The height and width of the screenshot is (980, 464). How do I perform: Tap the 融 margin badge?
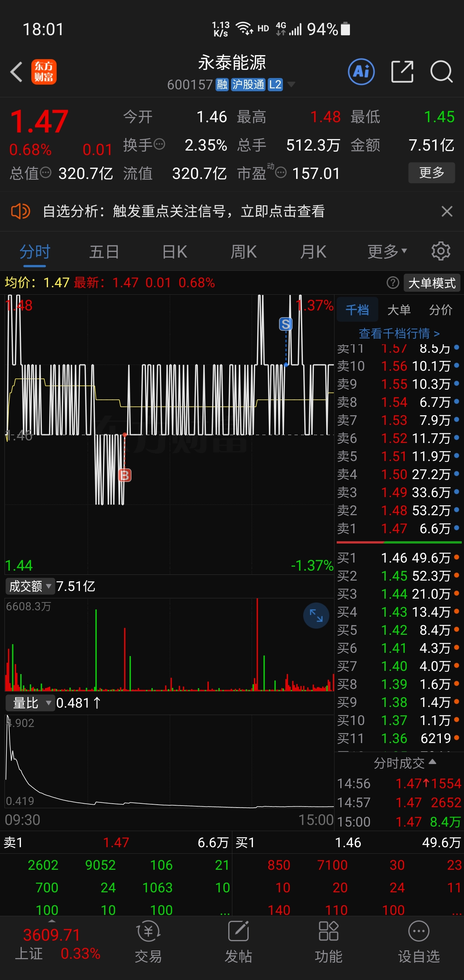click(x=222, y=84)
